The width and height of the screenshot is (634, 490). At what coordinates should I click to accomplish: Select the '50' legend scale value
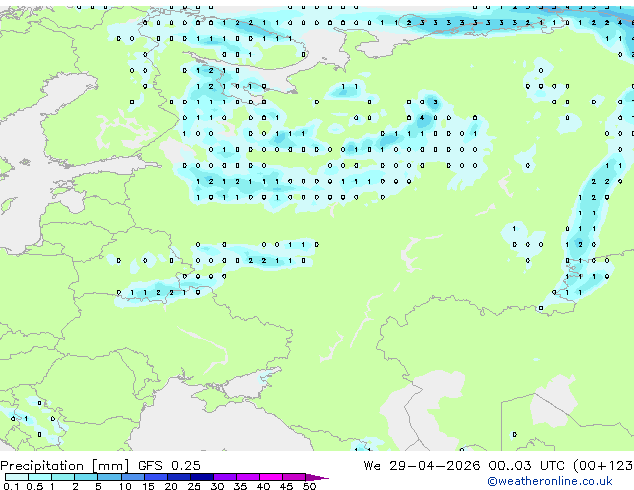(x=309, y=486)
